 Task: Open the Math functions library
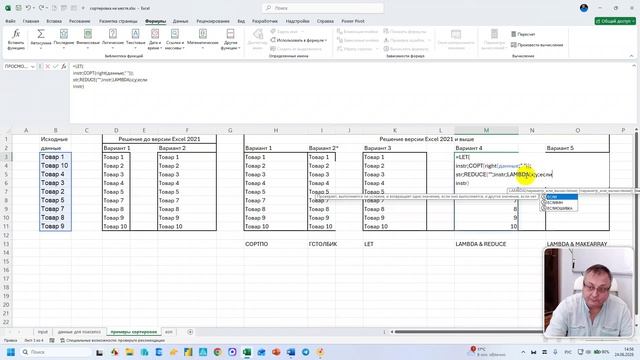(x=203, y=40)
